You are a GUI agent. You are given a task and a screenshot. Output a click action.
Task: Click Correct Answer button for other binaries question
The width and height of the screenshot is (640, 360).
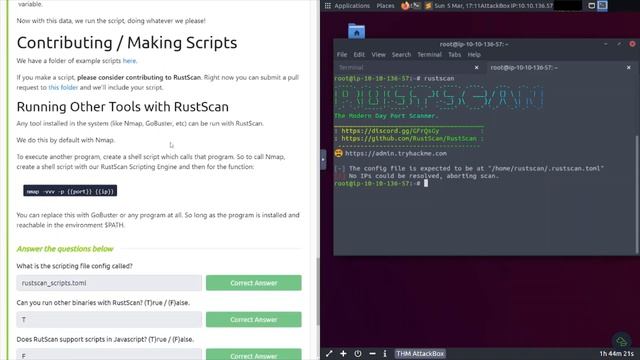click(254, 320)
